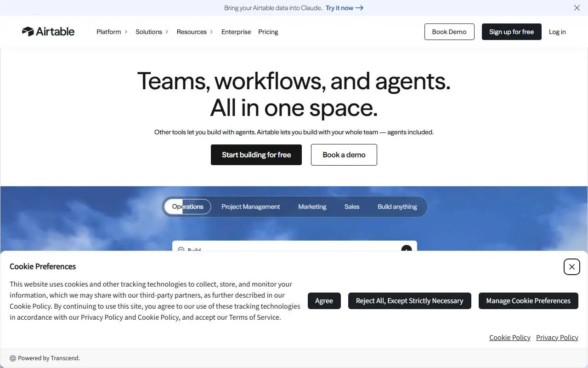Expand the Resources menu
Screen dimensions: 588x368
[x=195, y=32]
